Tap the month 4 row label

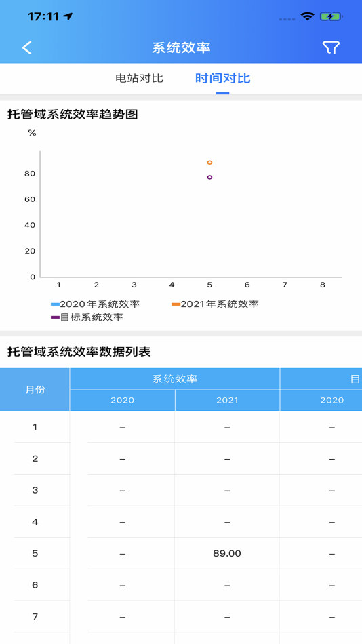(x=35, y=522)
